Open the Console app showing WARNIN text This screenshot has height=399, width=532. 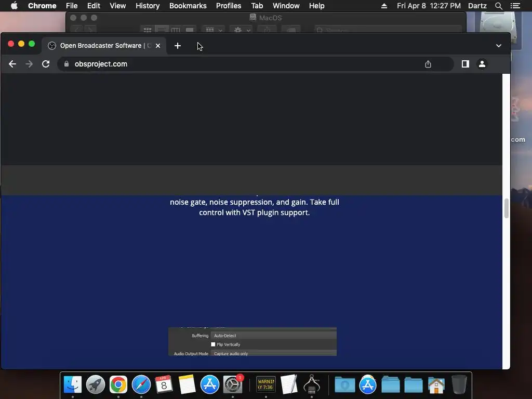pyautogui.click(x=265, y=384)
